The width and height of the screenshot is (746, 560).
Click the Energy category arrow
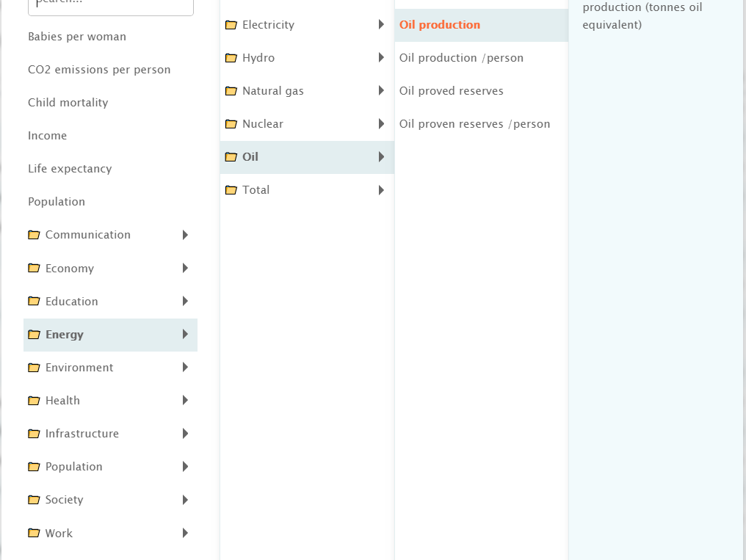click(186, 334)
